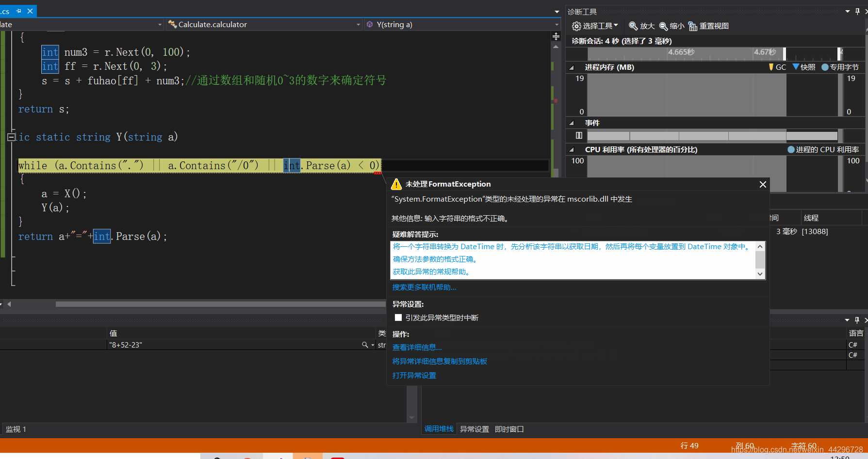Click the 4.665秒 diagnostic timeline ruler
868x459 pixels.
681,52
